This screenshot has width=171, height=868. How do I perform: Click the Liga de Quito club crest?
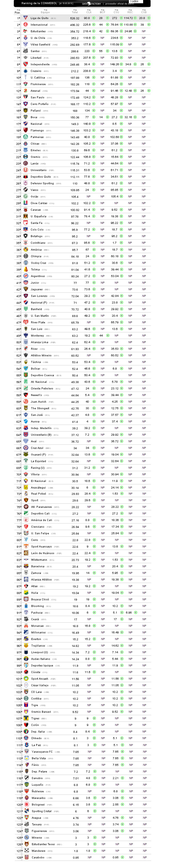coord(25,18)
